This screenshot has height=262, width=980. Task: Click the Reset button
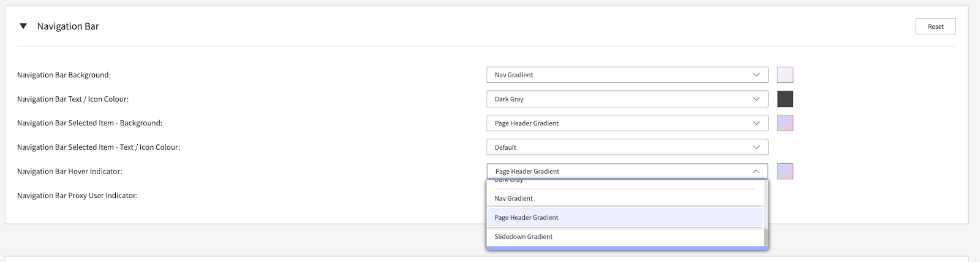click(x=935, y=26)
